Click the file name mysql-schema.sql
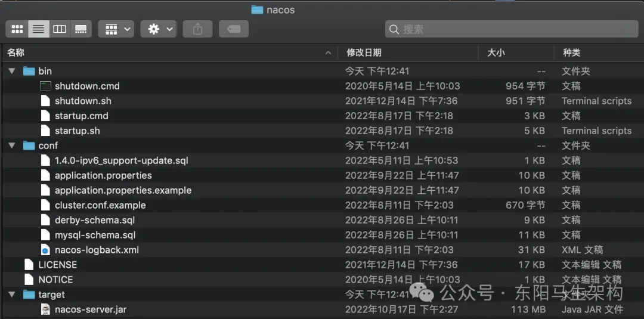Image resolution: width=644 pixels, height=319 pixels. coord(95,235)
